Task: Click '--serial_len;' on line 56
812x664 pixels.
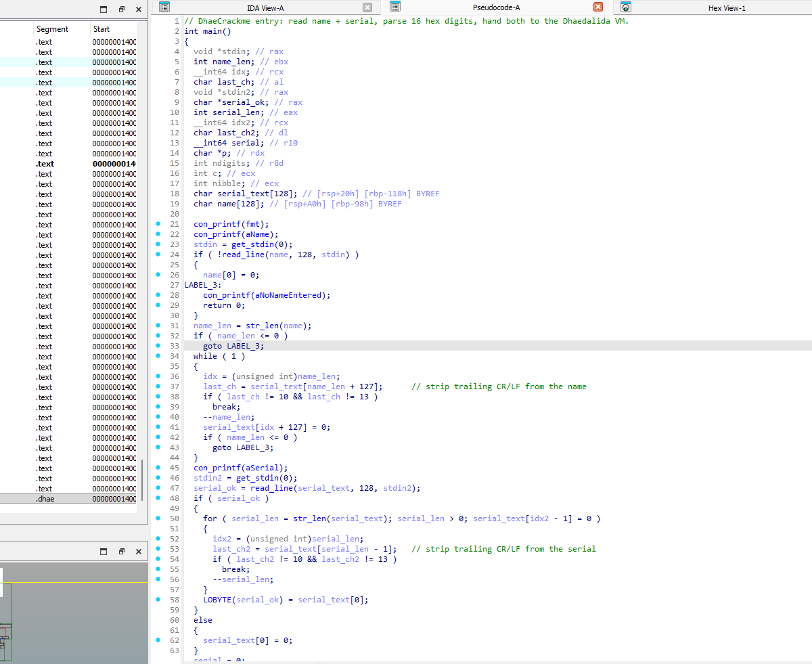Action: (243, 579)
